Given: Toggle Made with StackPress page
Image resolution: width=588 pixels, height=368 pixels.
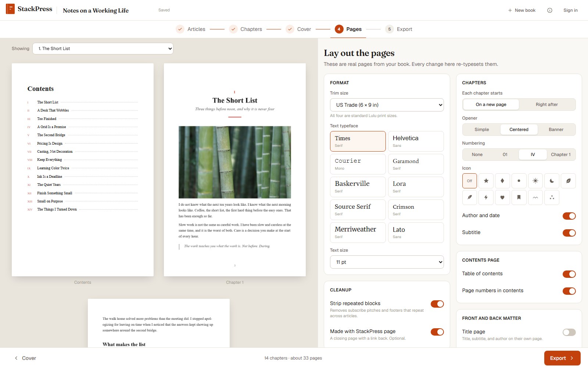Looking at the screenshot, I should point(437,332).
